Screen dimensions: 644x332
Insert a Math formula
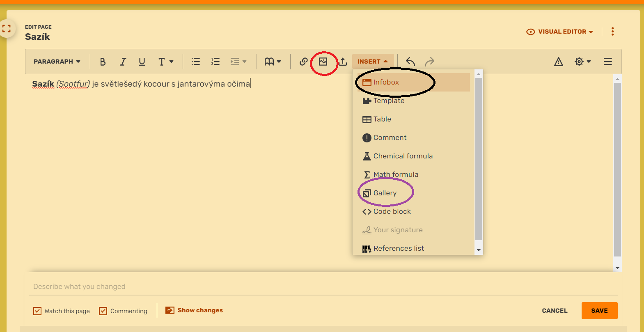[413, 174]
